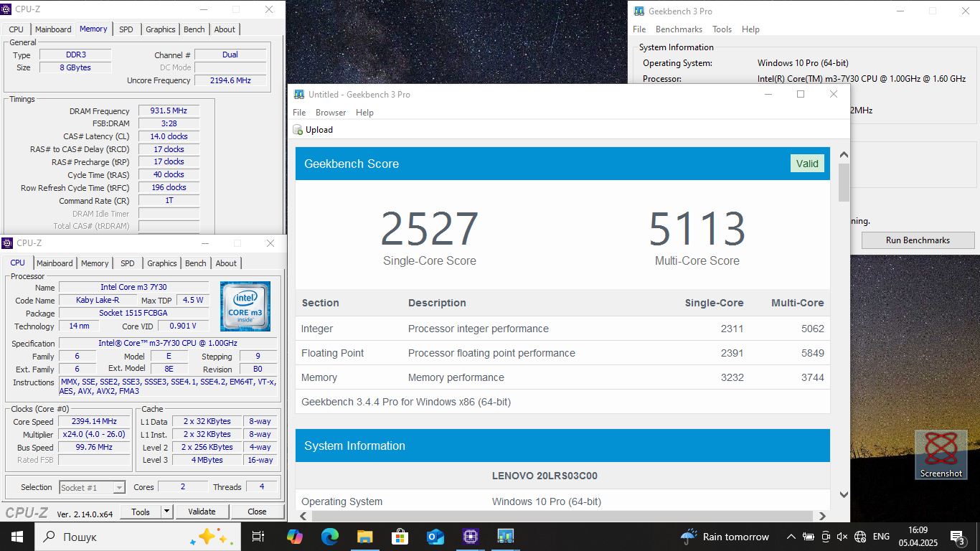980x551 pixels.
Task: Click the volume muted icon in system tray
Action: pyautogui.click(x=842, y=537)
